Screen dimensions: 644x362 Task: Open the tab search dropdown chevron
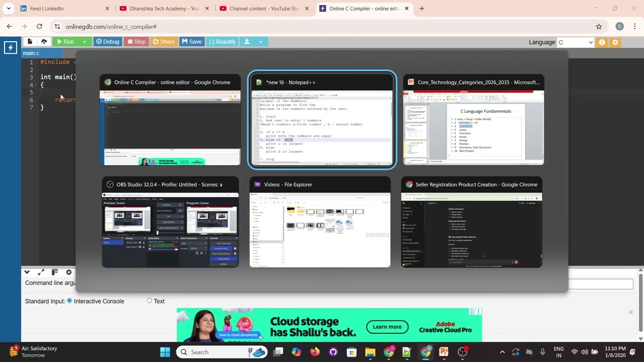[x=9, y=9]
